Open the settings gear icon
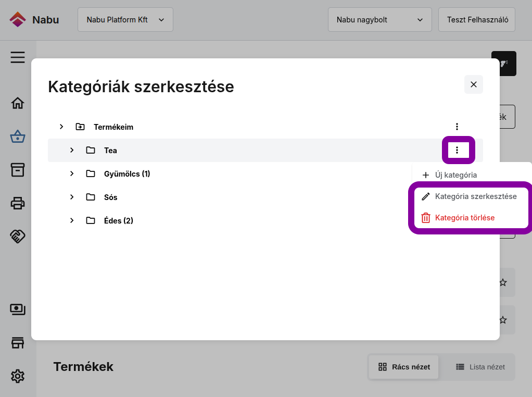Viewport: 532px width, 397px height. (x=18, y=376)
